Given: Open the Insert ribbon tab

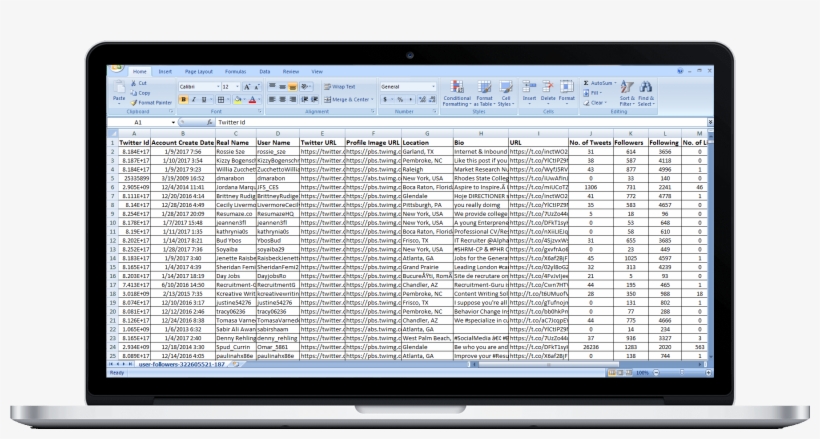Looking at the screenshot, I should [x=165, y=72].
